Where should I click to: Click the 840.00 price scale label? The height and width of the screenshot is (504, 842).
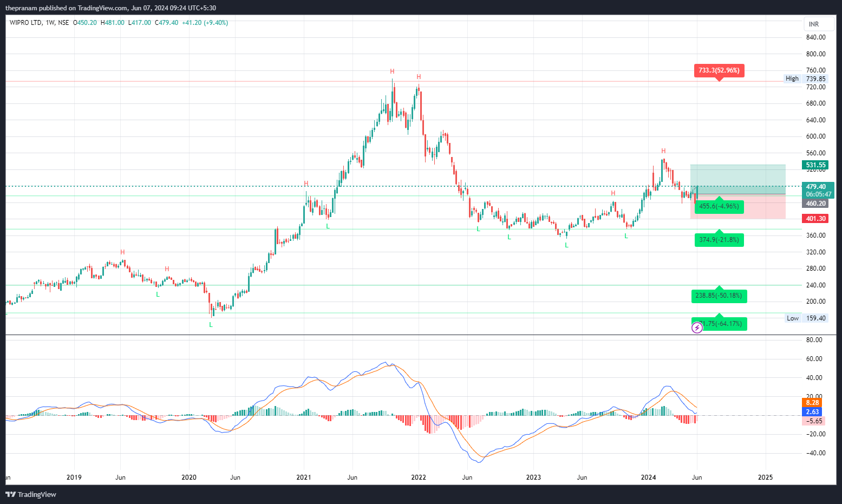(x=815, y=37)
